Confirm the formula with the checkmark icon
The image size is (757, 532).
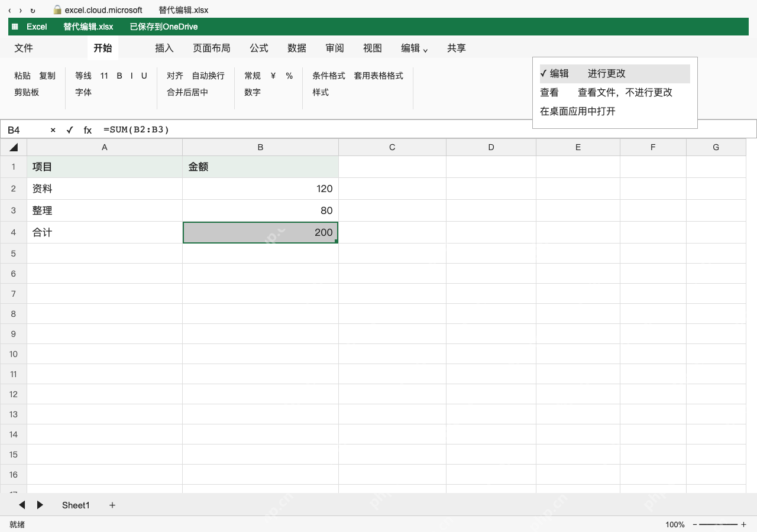click(70, 130)
